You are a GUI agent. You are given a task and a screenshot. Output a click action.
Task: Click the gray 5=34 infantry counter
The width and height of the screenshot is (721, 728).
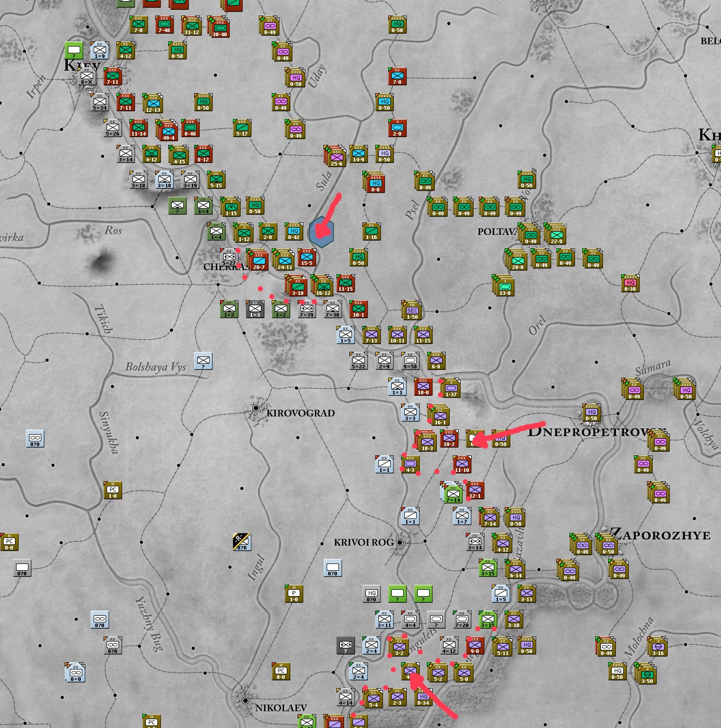[99, 102]
